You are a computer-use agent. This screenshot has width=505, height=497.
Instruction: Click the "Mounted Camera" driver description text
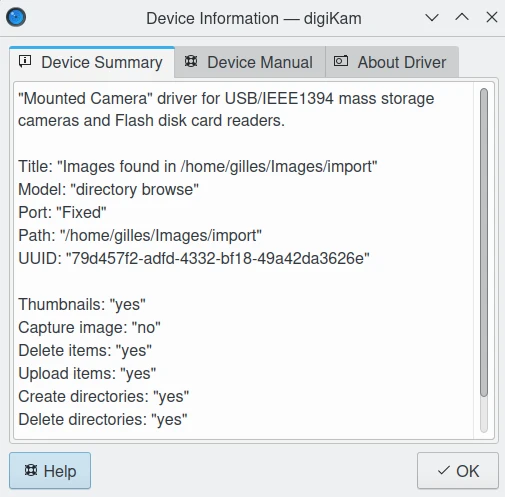click(226, 109)
